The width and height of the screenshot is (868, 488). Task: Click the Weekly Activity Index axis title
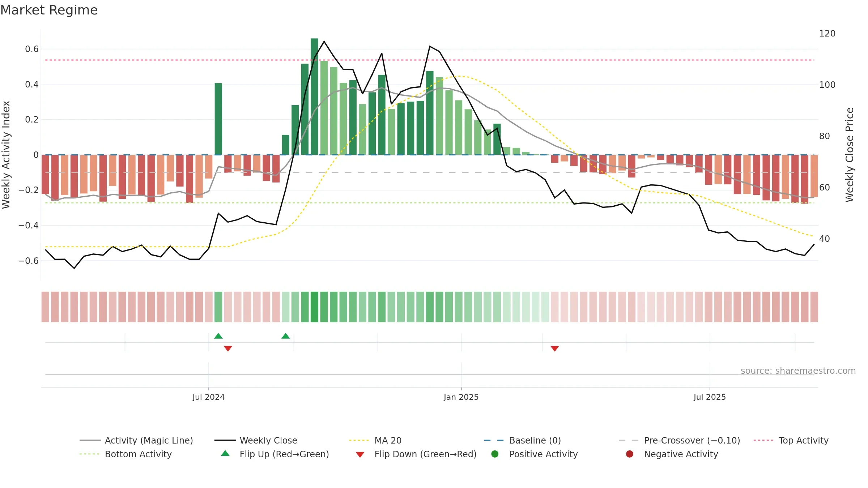click(x=6, y=155)
